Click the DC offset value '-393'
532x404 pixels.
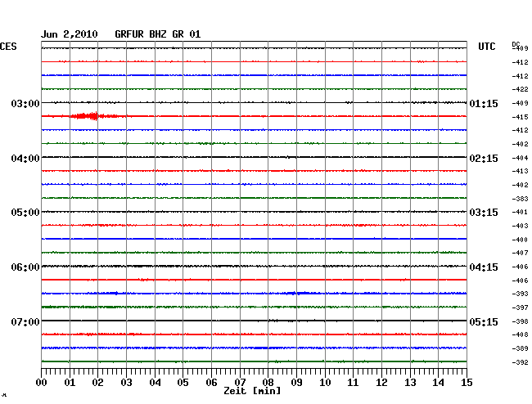[x=520, y=294]
